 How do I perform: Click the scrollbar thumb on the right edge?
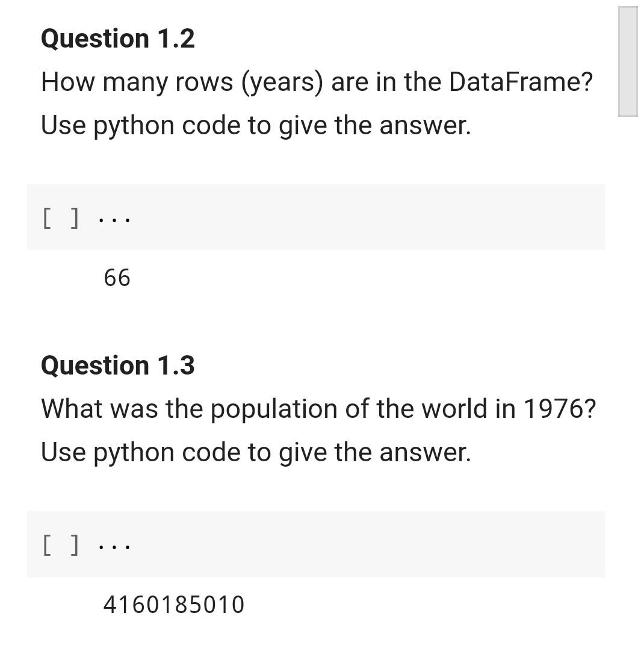(628, 58)
